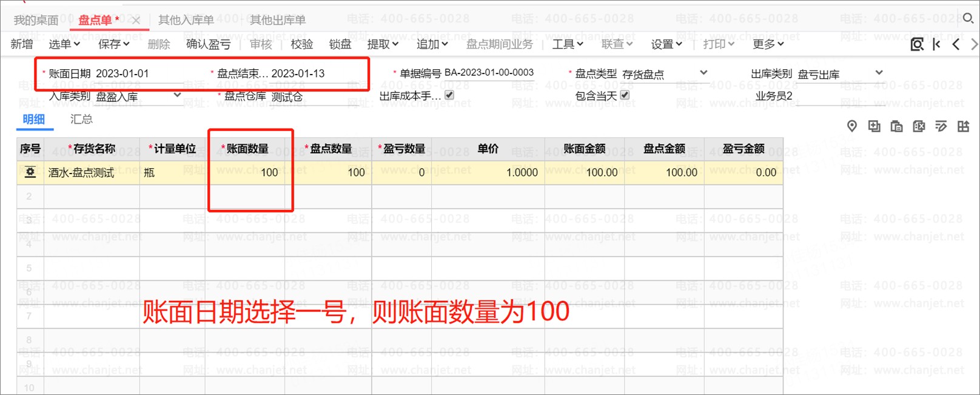Open the 保存 dropdown menu

114,44
